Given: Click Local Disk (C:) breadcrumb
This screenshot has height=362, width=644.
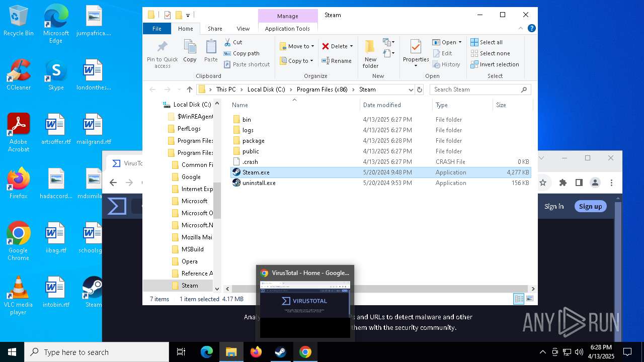Looking at the screenshot, I should tap(266, 89).
